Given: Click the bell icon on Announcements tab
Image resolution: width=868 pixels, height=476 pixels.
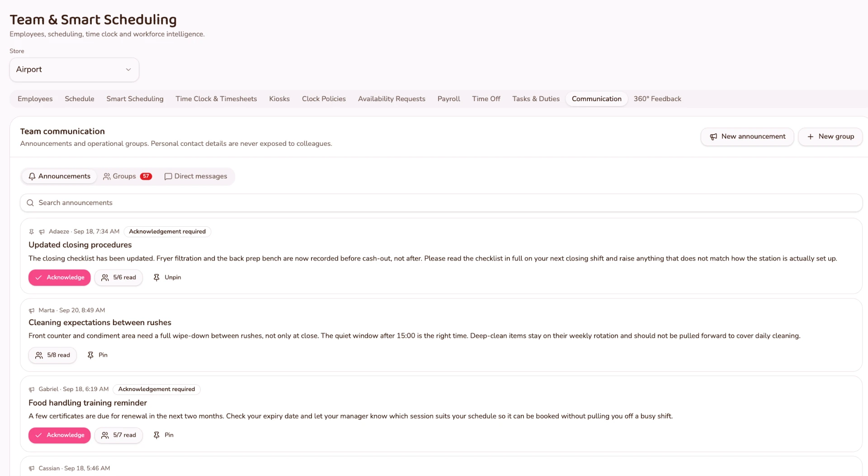Looking at the screenshot, I should coord(32,177).
